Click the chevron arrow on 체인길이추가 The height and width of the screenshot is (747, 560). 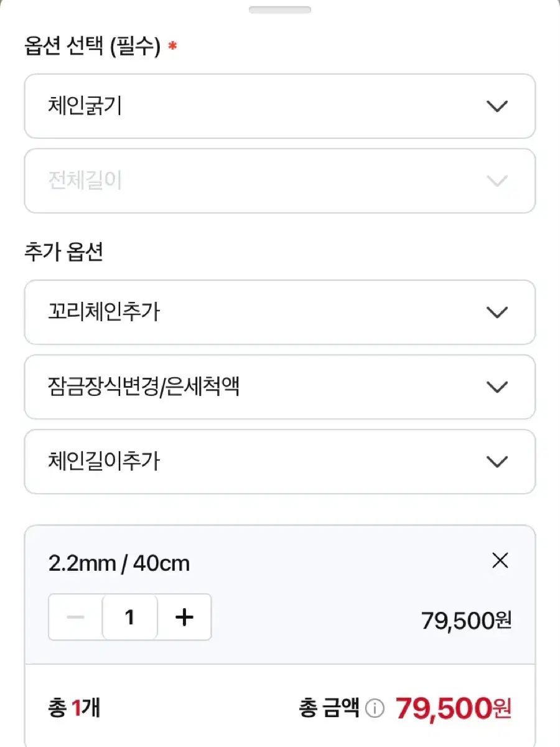pos(497,462)
